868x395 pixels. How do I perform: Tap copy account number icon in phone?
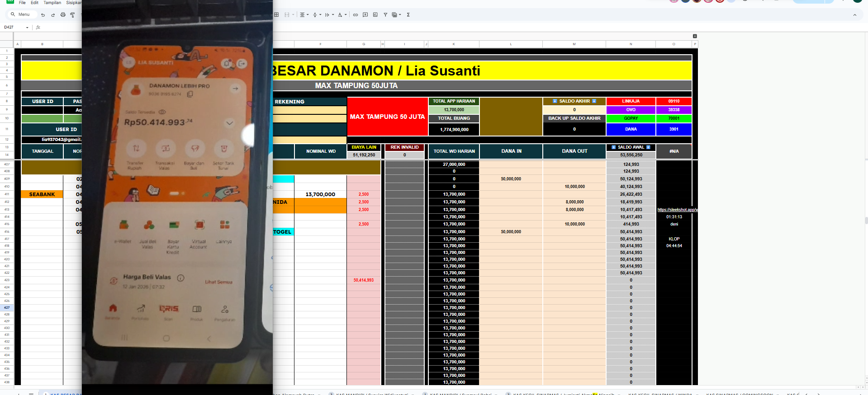tap(190, 94)
